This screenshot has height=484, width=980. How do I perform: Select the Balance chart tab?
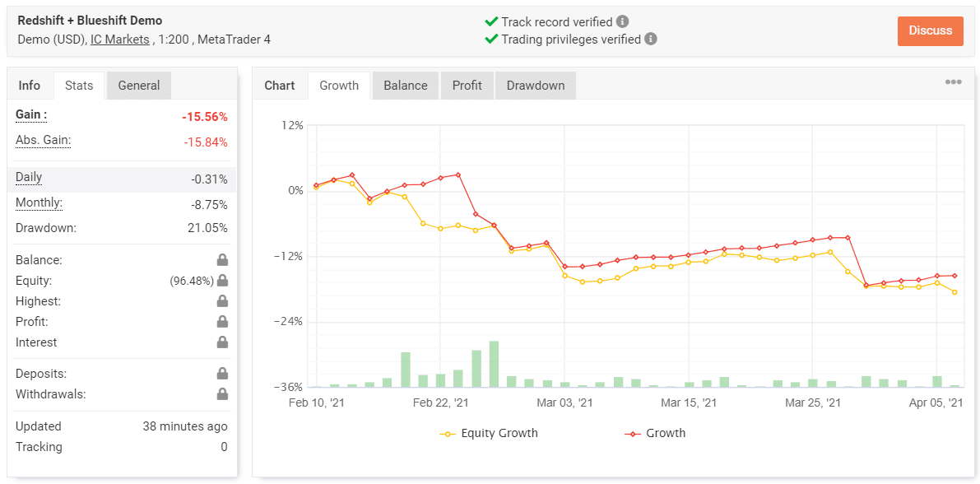click(405, 86)
